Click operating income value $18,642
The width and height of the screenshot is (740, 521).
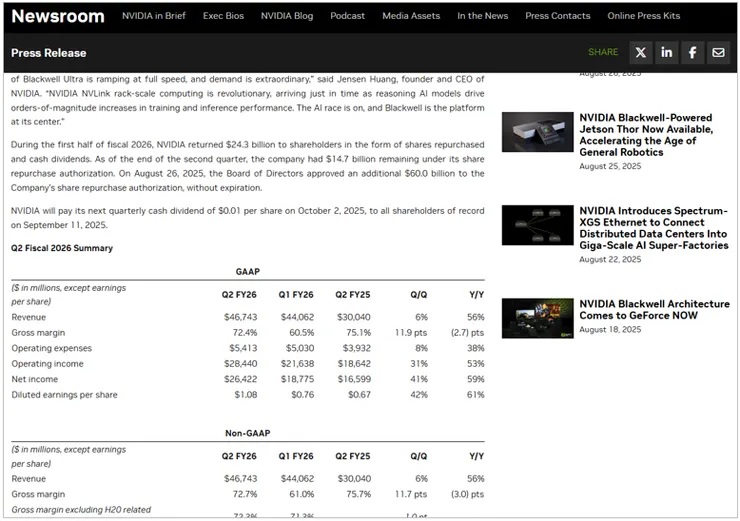coord(354,364)
